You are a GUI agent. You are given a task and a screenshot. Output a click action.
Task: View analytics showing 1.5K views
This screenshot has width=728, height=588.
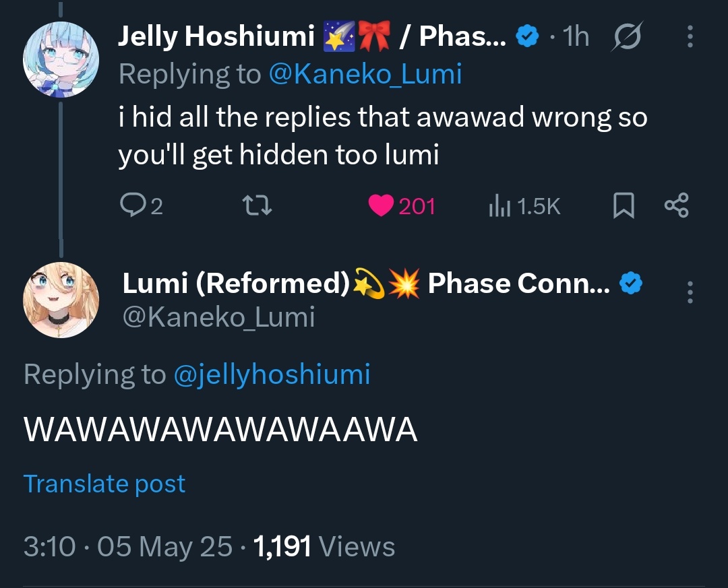(524, 206)
